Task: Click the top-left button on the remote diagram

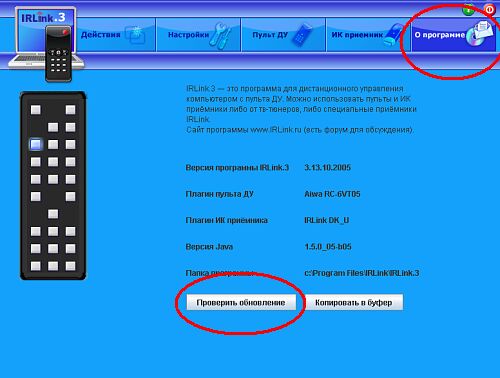Action: 36,110
